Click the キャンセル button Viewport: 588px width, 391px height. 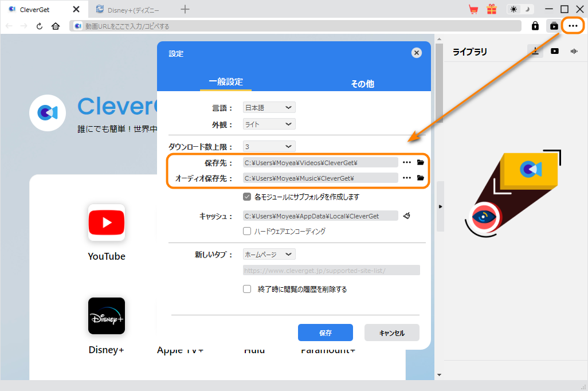pos(391,333)
